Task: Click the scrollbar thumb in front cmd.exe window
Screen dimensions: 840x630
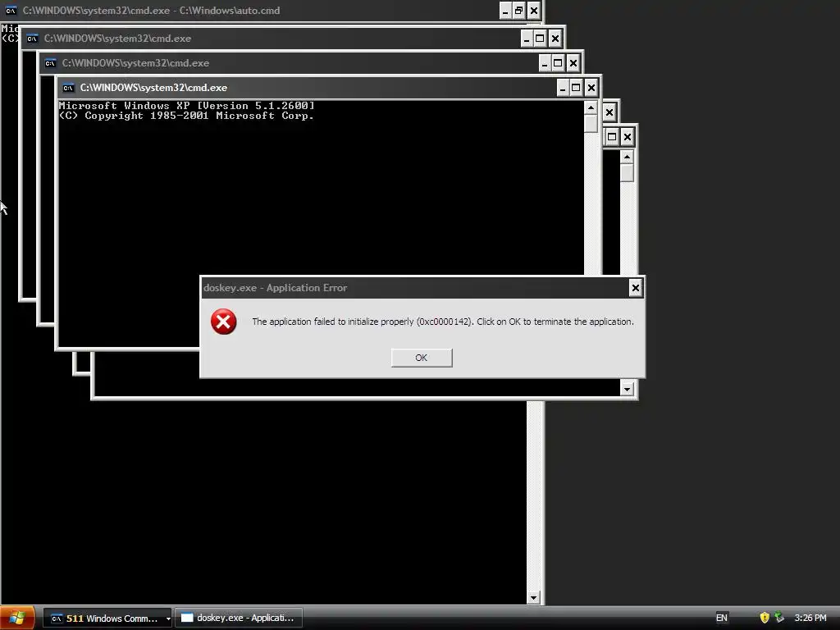Action: point(591,124)
